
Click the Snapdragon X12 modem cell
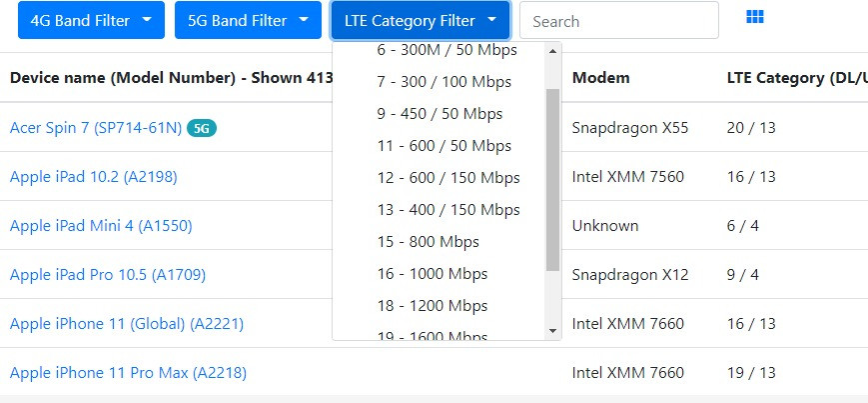point(630,274)
